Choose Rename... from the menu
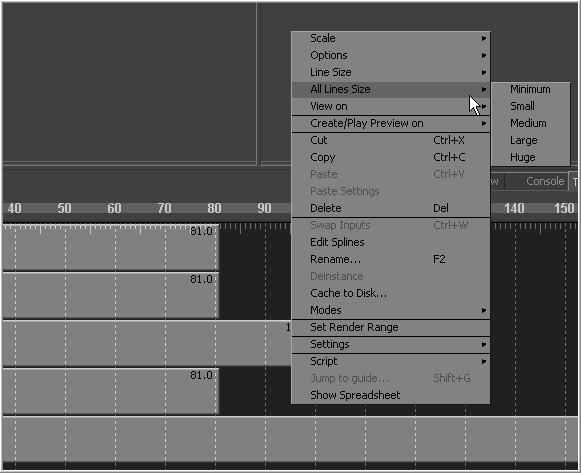 point(391,259)
